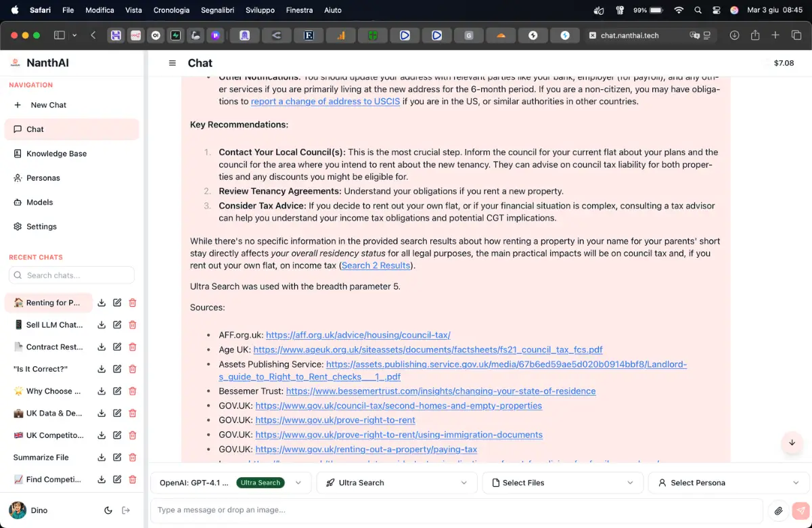Click the 'report a change of address to USCIS' link
The image size is (812, 528).
pyautogui.click(x=325, y=102)
